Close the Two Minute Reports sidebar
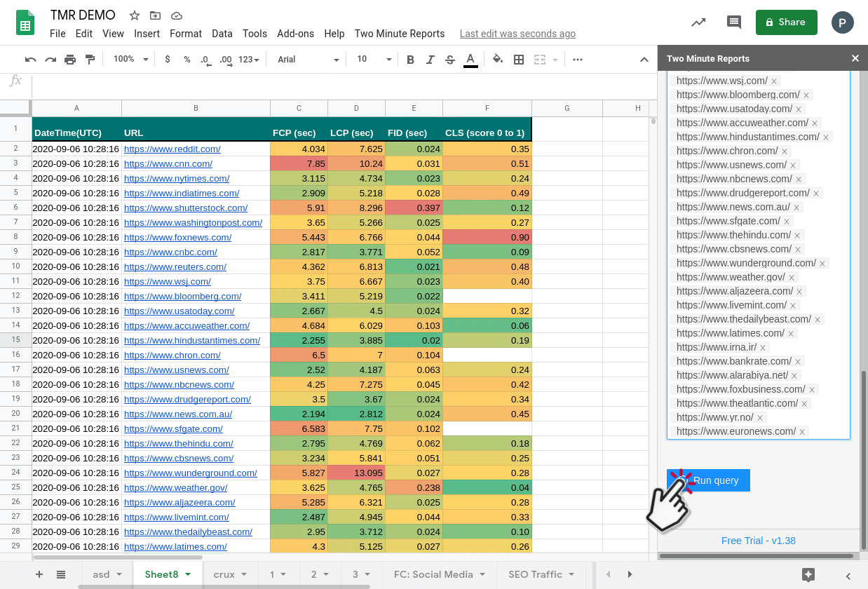Screen dimensions: 868x589 (855, 58)
